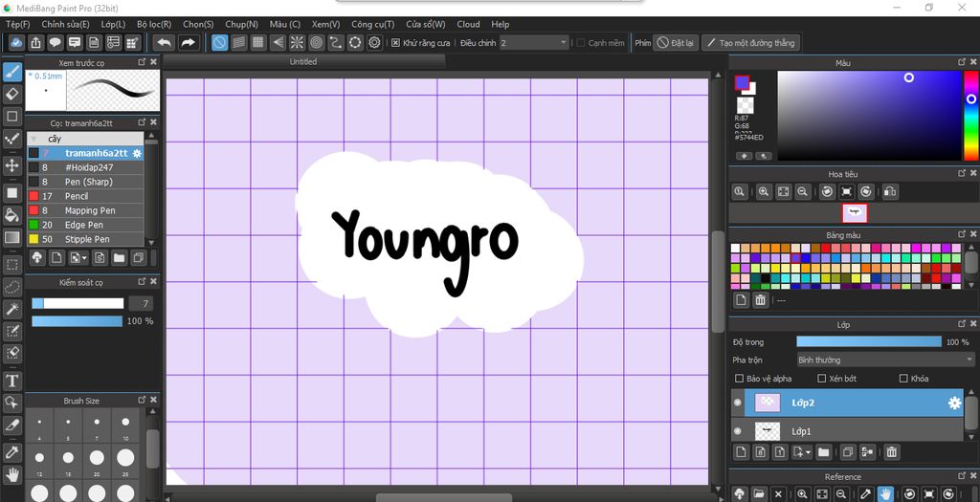Select the Eyedropper tool in left toolbar
Image resolution: width=980 pixels, height=502 pixels.
(11, 451)
